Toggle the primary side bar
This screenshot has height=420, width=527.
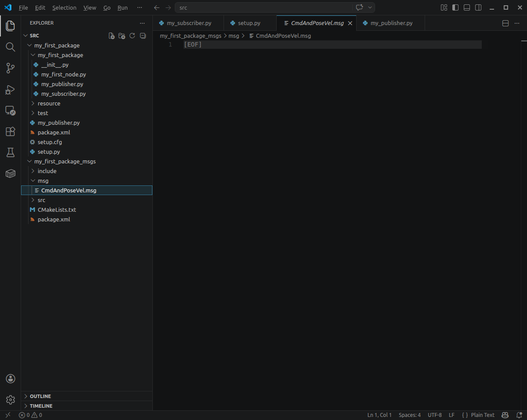[x=455, y=7]
